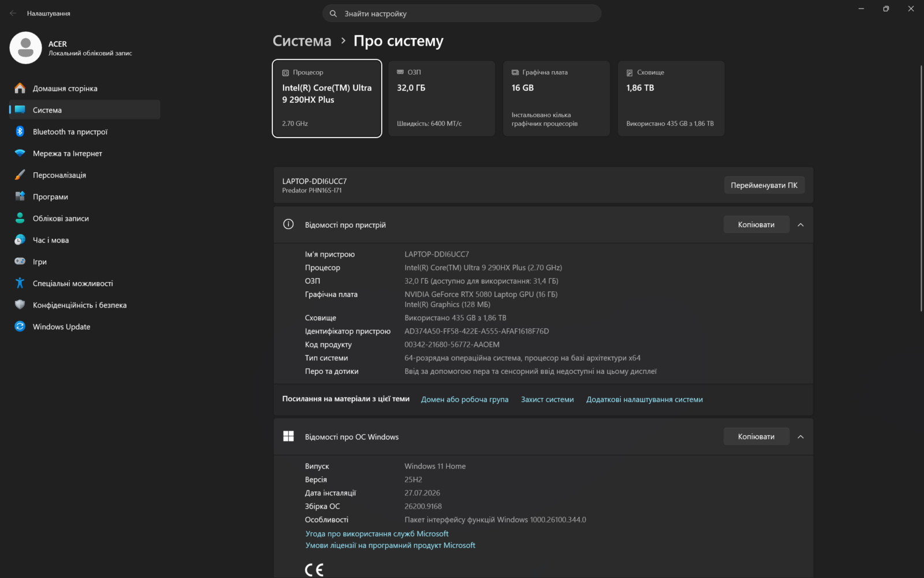Open Спеціальні можливості settings
This screenshot has height=578, width=924.
84,283
